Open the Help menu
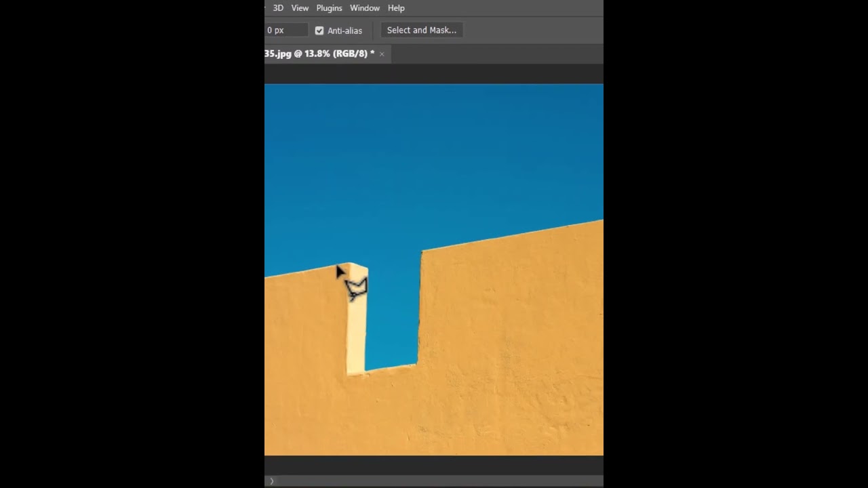 tap(396, 8)
